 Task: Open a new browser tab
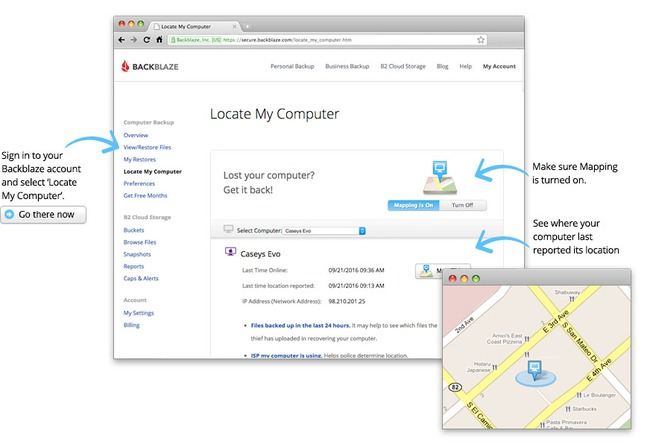247,26
